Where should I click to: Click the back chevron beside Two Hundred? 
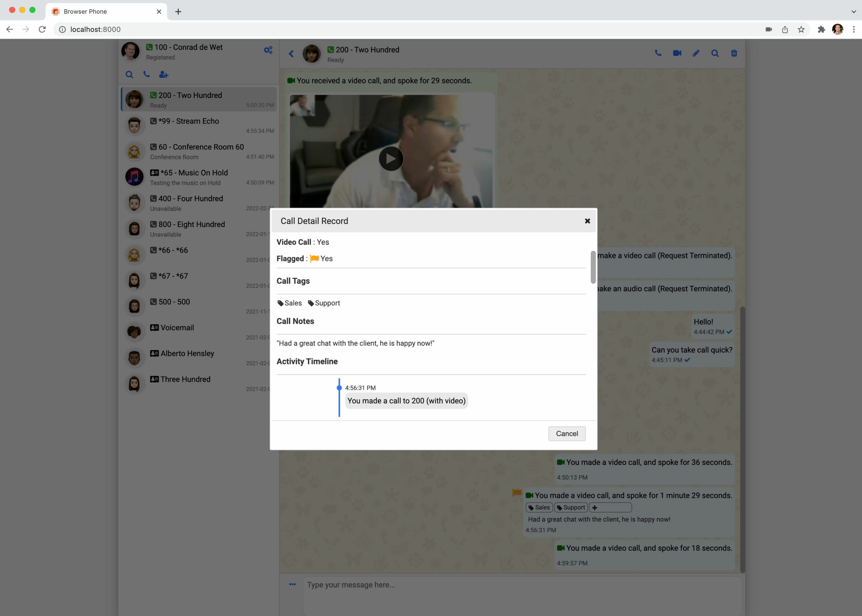tap(291, 54)
